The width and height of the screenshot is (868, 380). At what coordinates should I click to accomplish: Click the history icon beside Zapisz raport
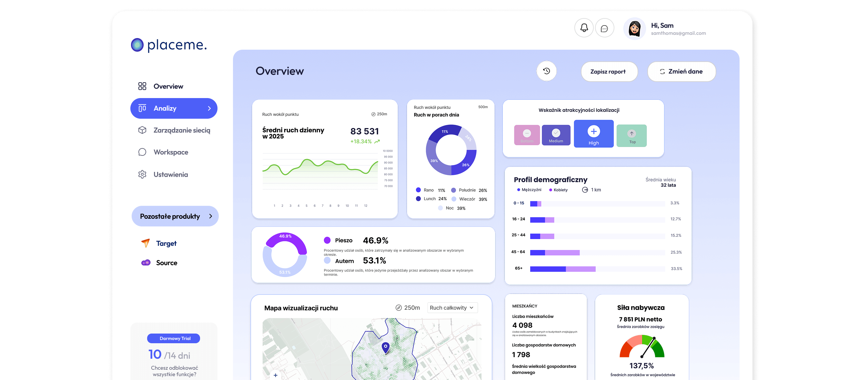click(547, 71)
